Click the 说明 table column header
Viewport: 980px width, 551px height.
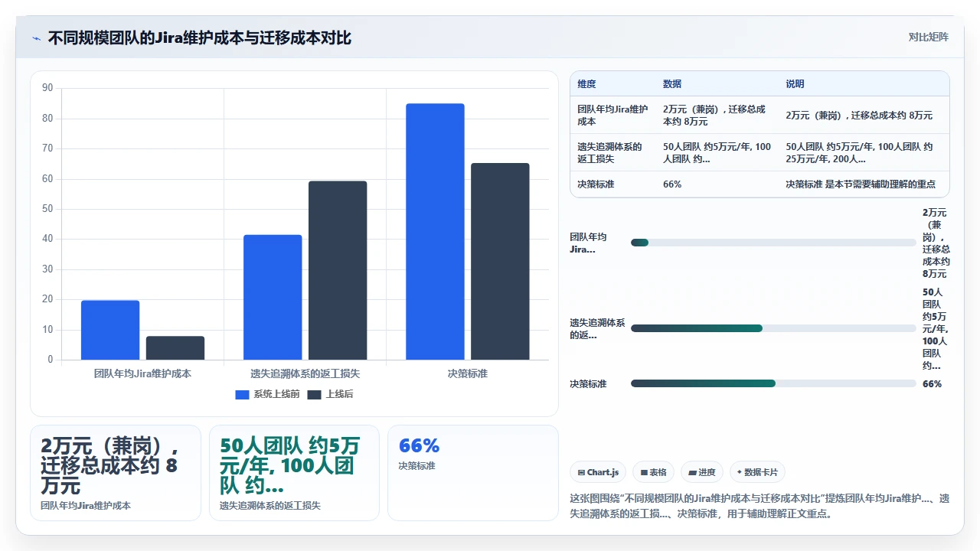click(x=795, y=84)
